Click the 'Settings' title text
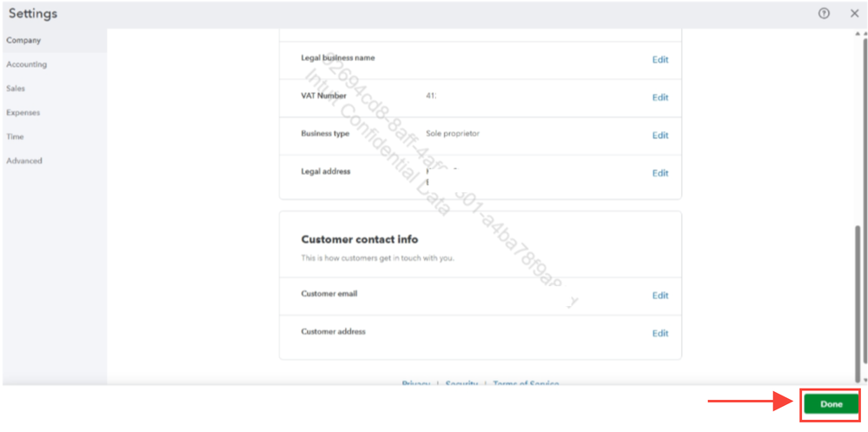 [x=33, y=13]
